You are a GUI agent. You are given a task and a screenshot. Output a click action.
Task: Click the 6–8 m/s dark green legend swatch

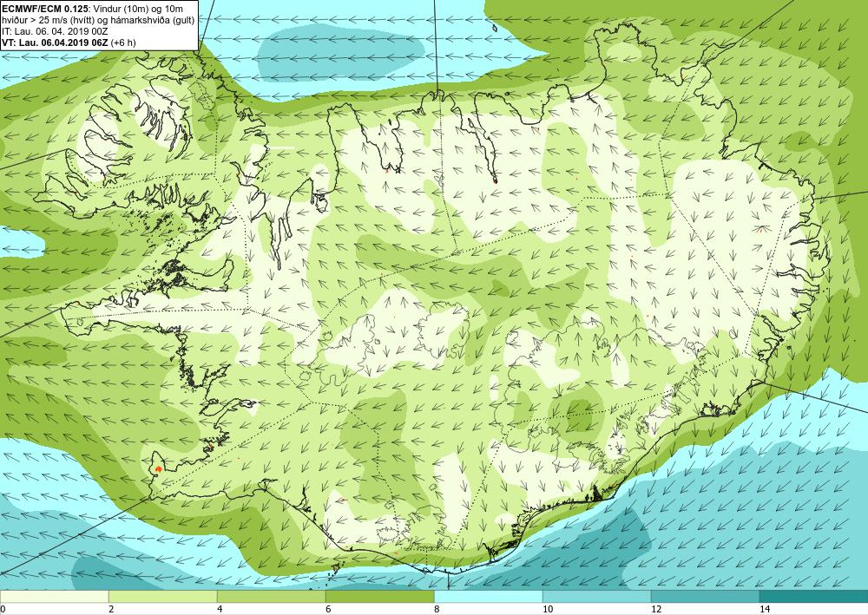click(x=380, y=597)
